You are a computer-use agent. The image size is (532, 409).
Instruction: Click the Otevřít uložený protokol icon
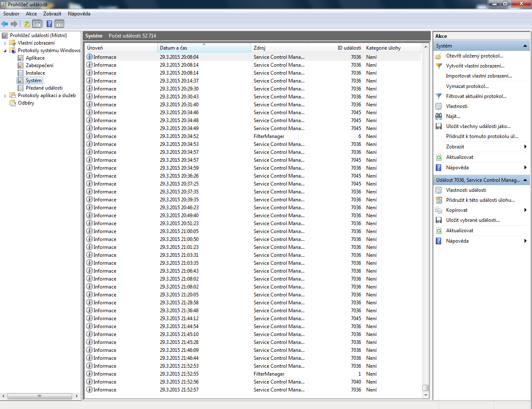coord(439,56)
